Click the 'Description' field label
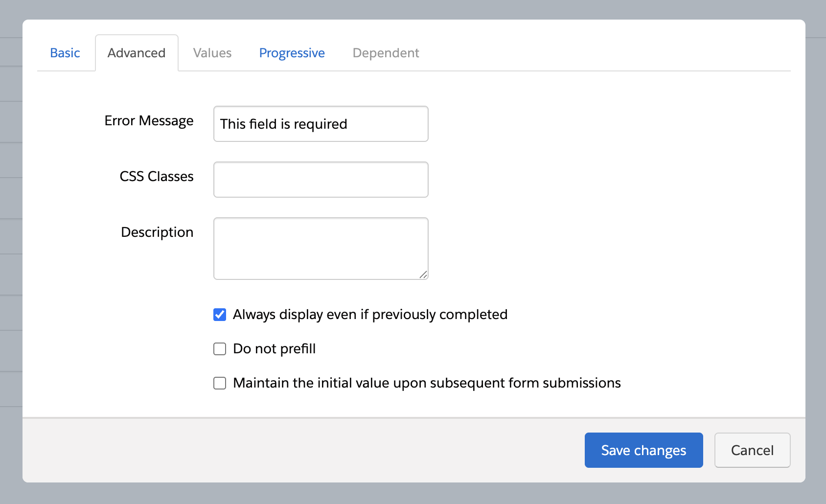 coord(157,232)
